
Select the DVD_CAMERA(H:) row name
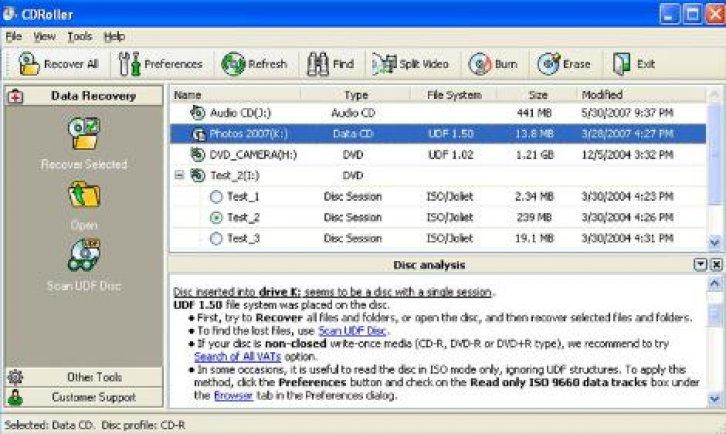[x=253, y=155]
